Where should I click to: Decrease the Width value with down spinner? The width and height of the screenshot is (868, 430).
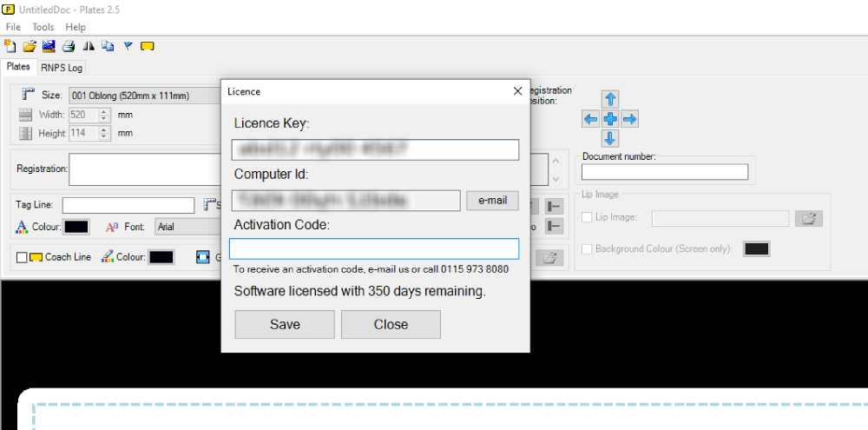(x=104, y=119)
